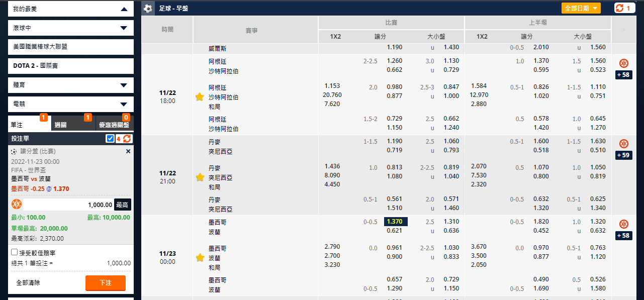Click the orange chip icon for the Denmark match
The image size is (644, 300).
click(623, 144)
